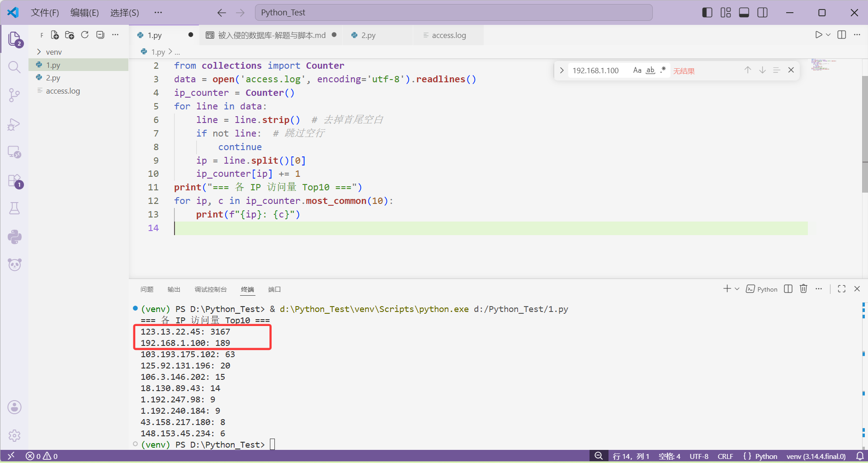This screenshot has height=463, width=868.
Task: Go back in navigation history
Action: click(222, 13)
